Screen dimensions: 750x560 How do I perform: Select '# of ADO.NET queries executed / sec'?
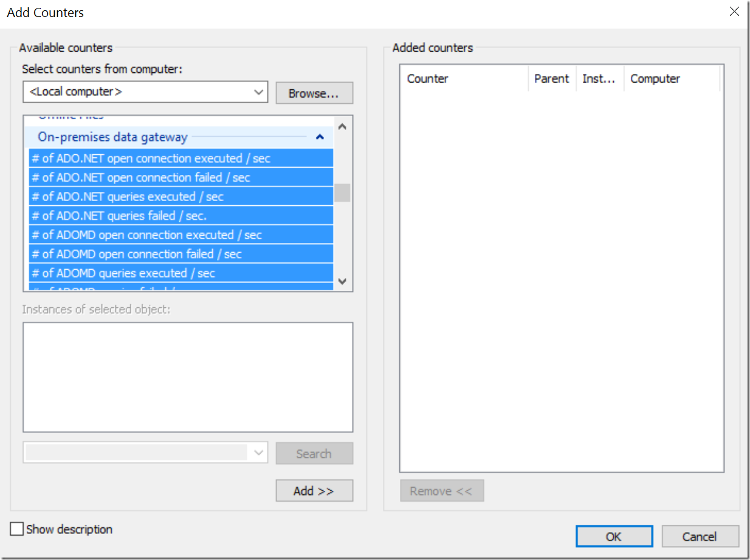pyautogui.click(x=181, y=197)
